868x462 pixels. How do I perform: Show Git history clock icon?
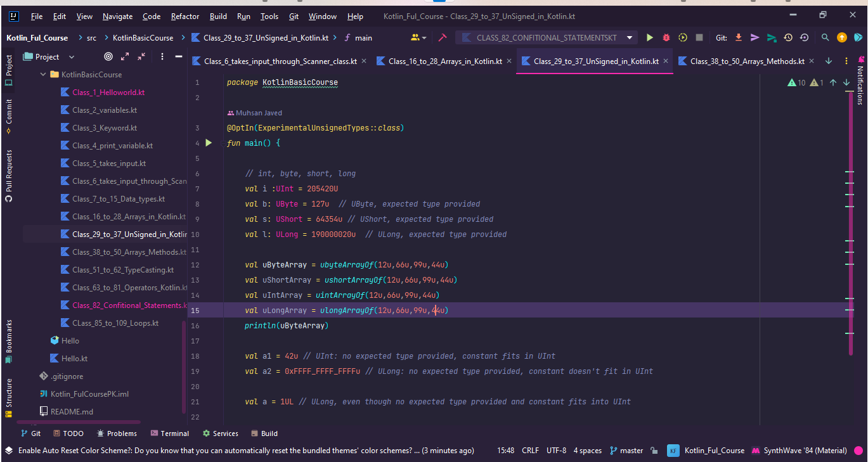click(x=787, y=38)
